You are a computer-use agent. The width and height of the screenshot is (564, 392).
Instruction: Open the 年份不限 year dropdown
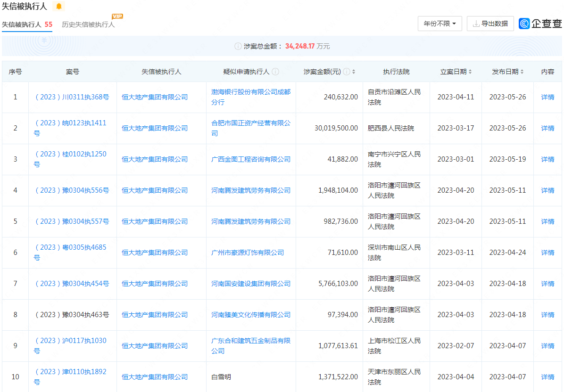[x=440, y=24]
